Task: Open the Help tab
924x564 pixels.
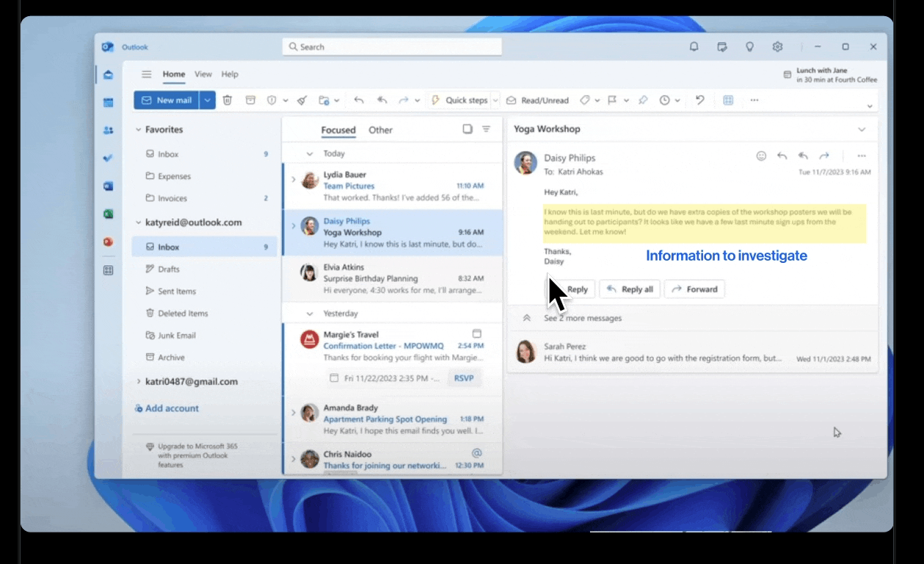Action: pos(230,74)
